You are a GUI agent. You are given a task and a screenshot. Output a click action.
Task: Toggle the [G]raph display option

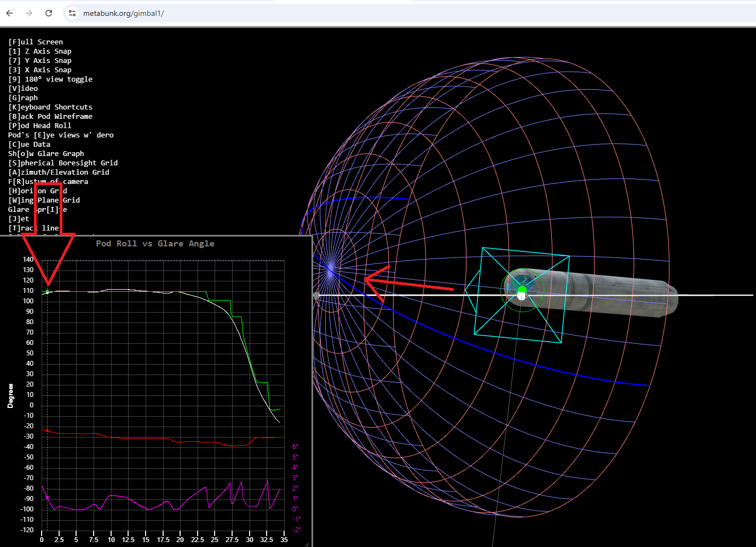[x=22, y=97]
